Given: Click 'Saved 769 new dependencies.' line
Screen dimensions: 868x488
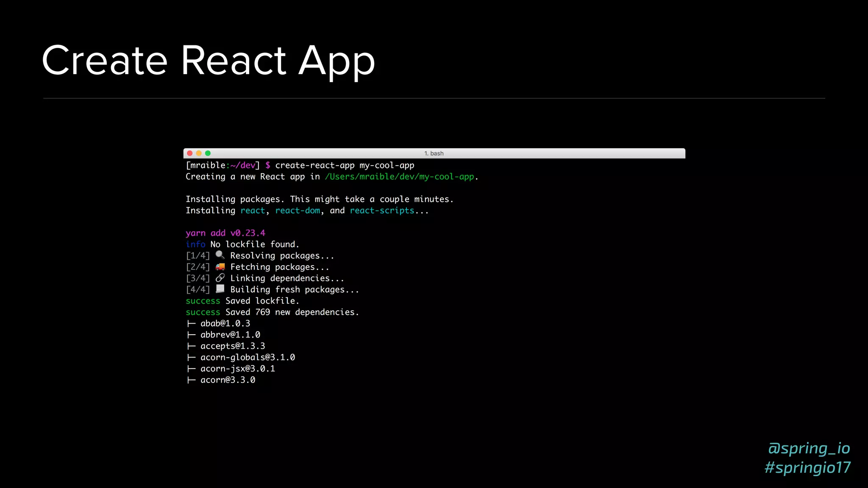Looking at the screenshot, I should click(x=272, y=312).
